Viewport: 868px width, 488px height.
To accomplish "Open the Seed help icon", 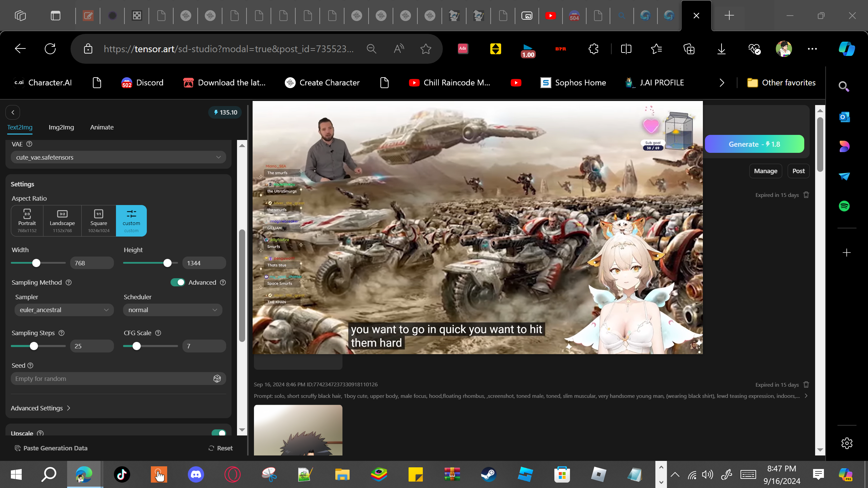I will pos(31,366).
